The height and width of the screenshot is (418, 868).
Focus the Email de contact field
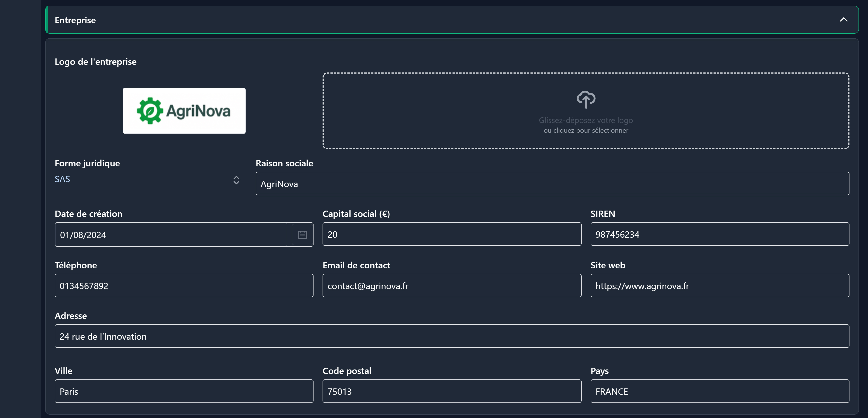(452, 286)
